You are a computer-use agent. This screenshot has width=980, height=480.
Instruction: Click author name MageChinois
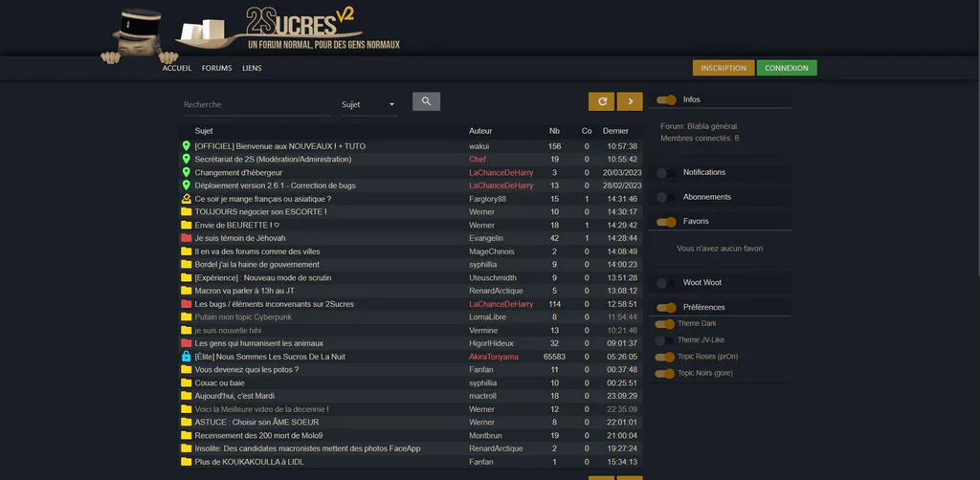[x=492, y=251]
